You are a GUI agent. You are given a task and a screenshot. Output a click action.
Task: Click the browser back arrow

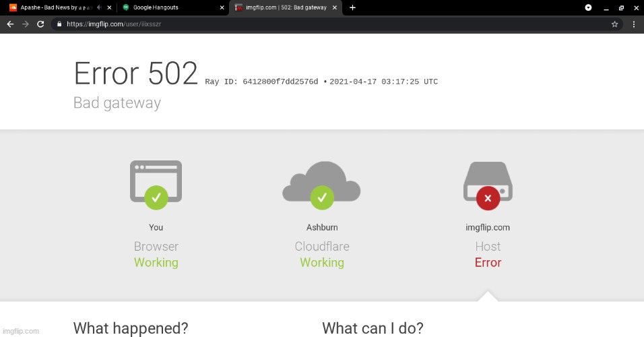(9, 24)
